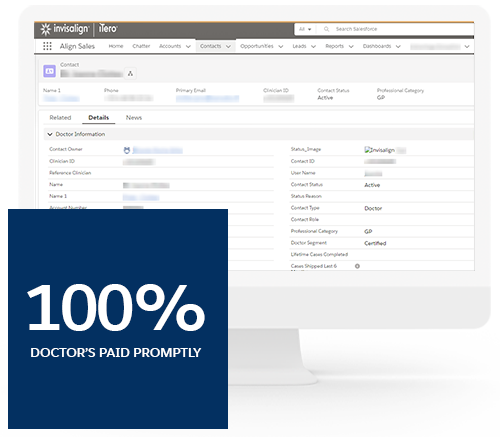This screenshot has height=437, width=500.
Task: View contact hierarchy icon beside name
Action: click(x=130, y=73)
